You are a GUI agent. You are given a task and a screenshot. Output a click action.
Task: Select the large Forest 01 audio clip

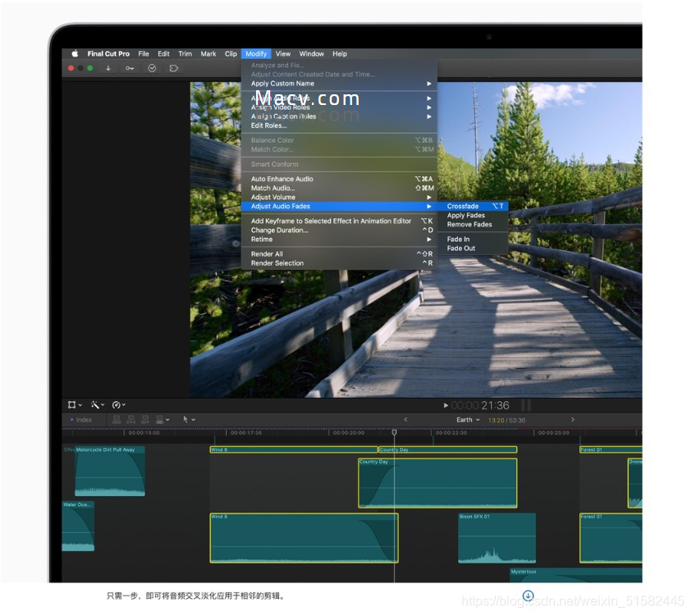611,538
